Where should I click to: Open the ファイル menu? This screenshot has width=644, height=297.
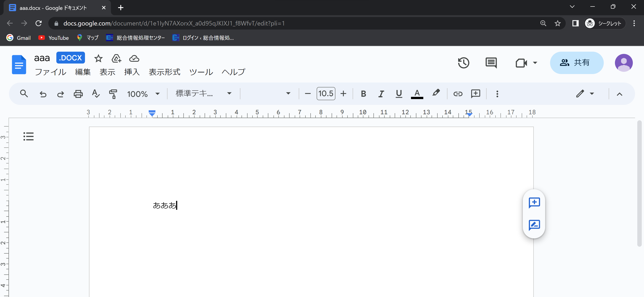tap(51, 72)
